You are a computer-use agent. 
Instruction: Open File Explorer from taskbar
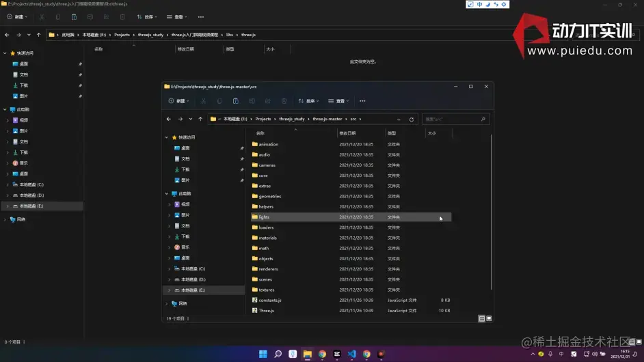307,354
